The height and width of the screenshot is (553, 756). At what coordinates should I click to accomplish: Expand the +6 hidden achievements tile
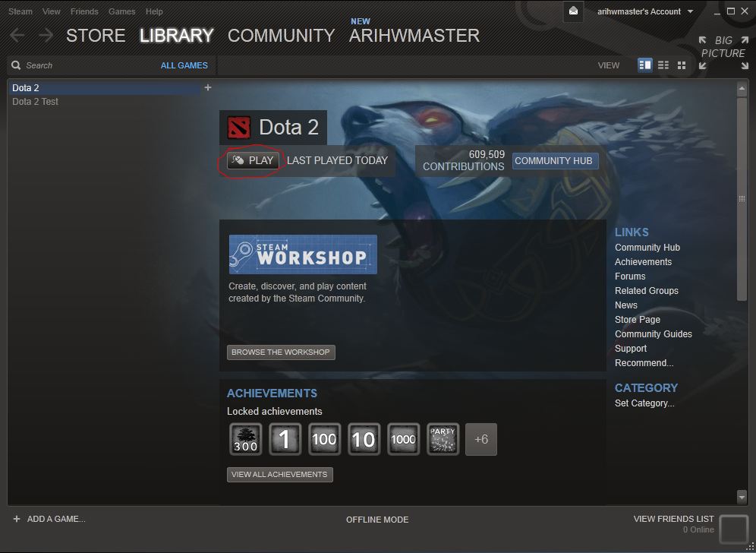pos(480,439)
